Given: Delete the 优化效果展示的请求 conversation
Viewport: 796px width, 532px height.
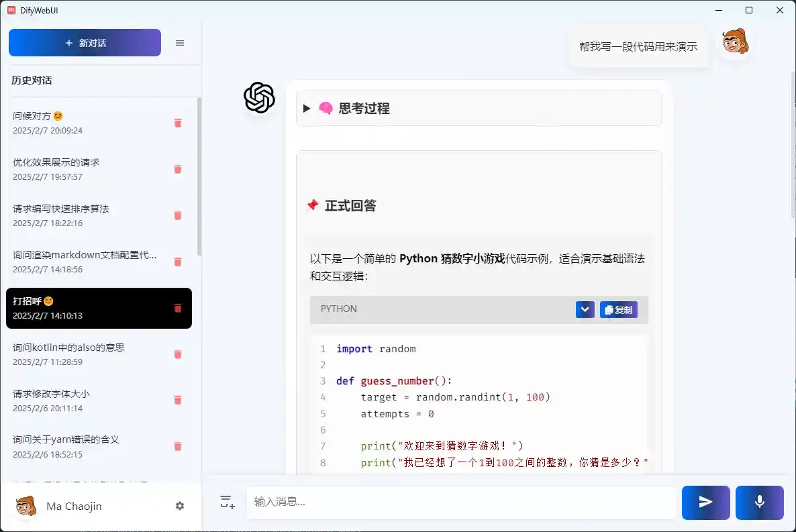Looking at the screenshot, I should pos(178,169).
